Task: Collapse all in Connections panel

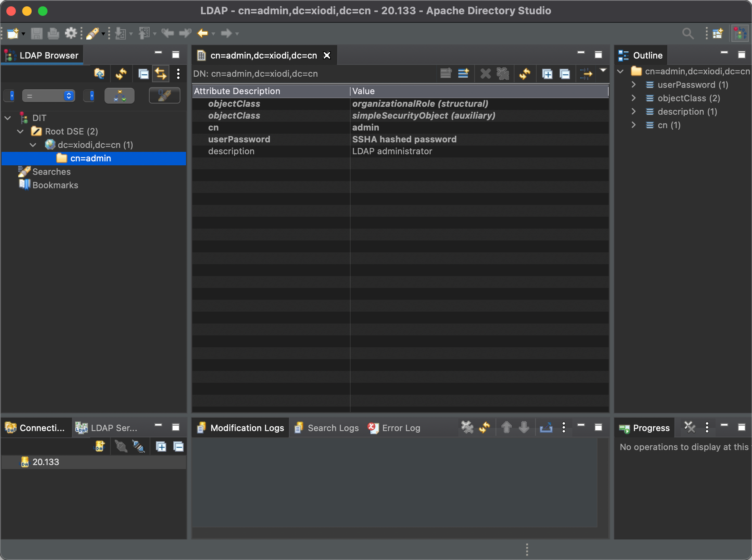Action: pyautogui.click(x=179, y=446)
